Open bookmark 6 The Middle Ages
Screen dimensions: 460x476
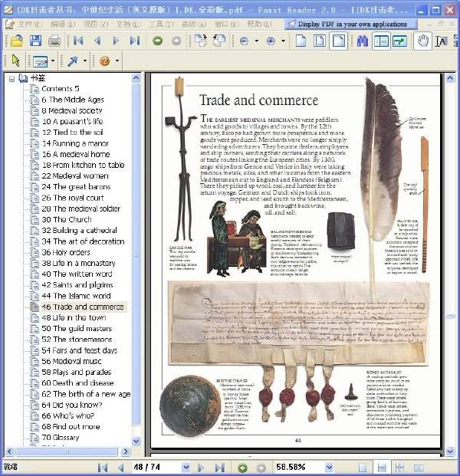tap(73, 100)
